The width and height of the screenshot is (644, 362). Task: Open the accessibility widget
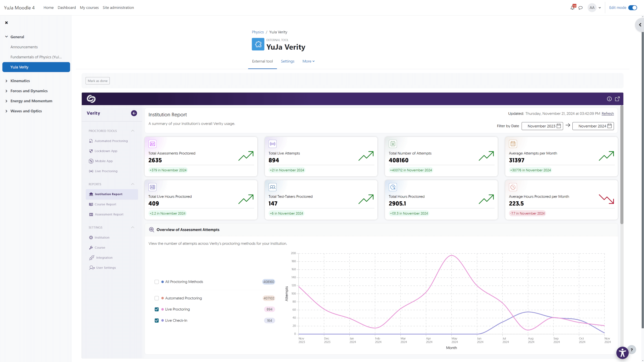point(622,353)
